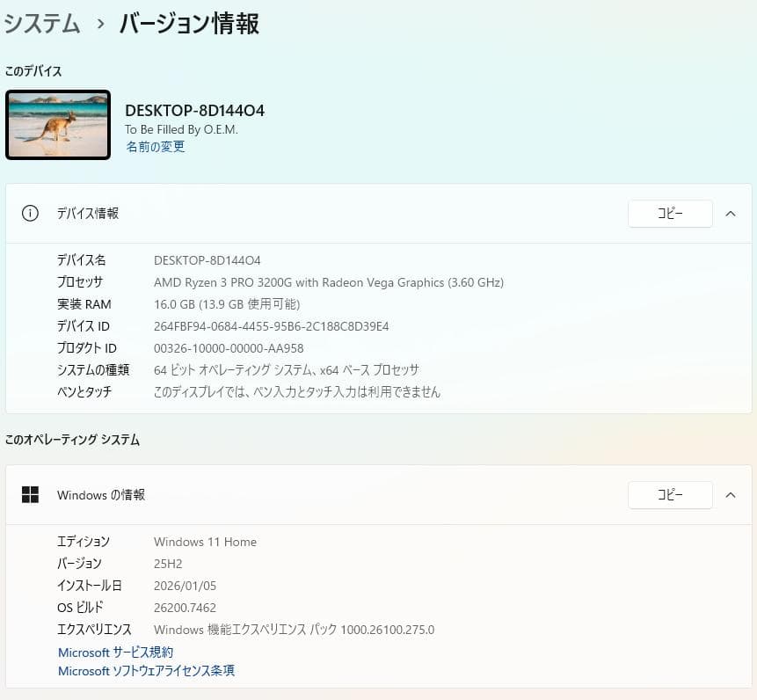Click the バージョン value 25H2
The height and width of the screenshot is (700, 757).
[x=168, y=563]
